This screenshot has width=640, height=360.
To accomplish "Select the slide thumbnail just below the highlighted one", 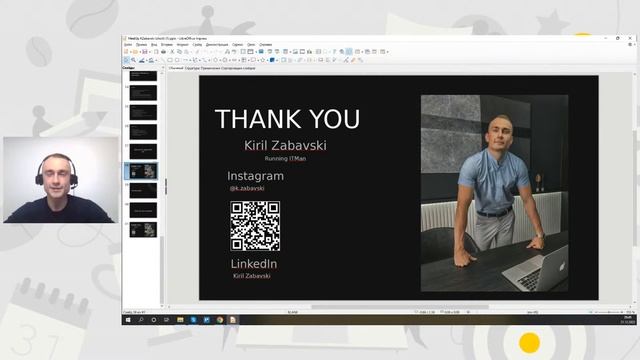I will pos(143,190).
